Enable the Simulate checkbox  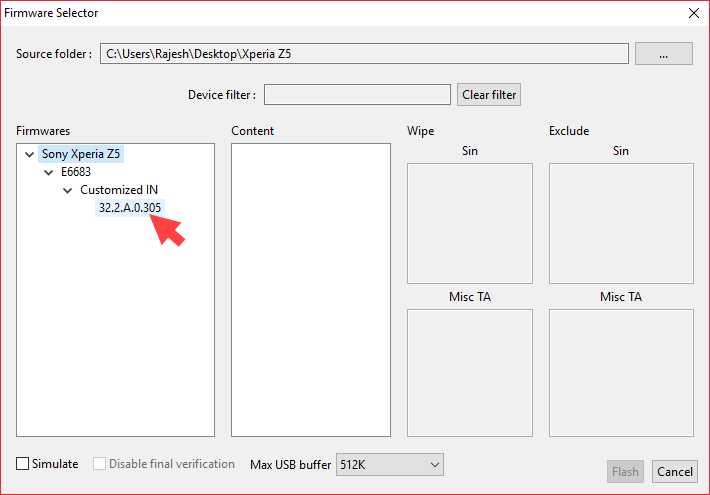[x=23, y=464]
